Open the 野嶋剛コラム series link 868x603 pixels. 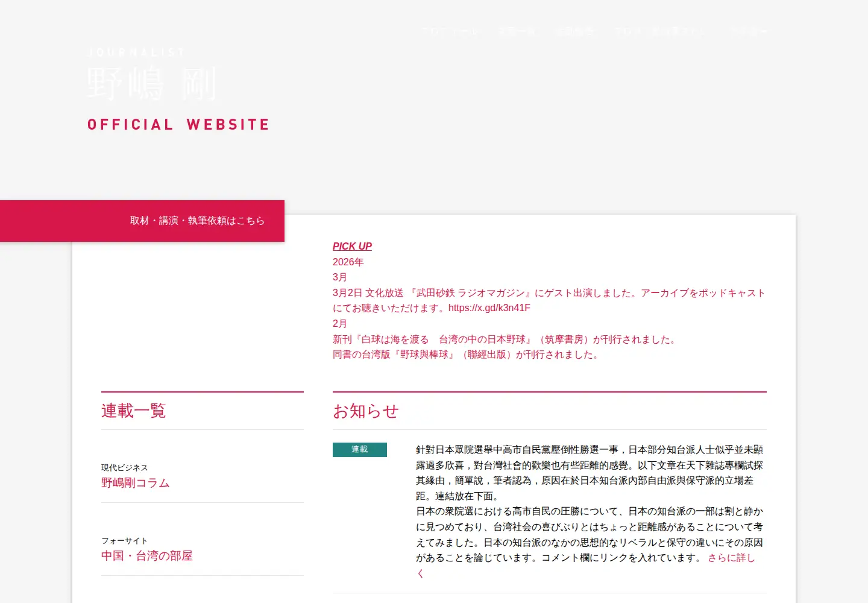(x=136, y=483)
